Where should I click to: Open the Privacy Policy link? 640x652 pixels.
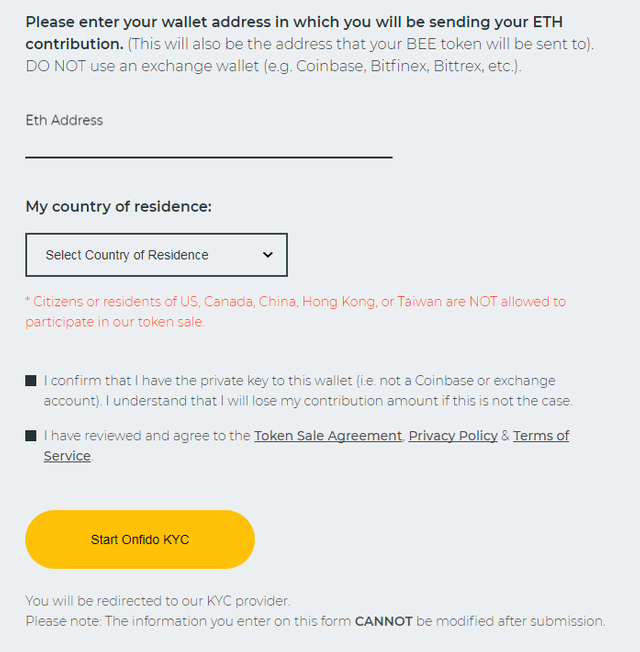point(453,435)
